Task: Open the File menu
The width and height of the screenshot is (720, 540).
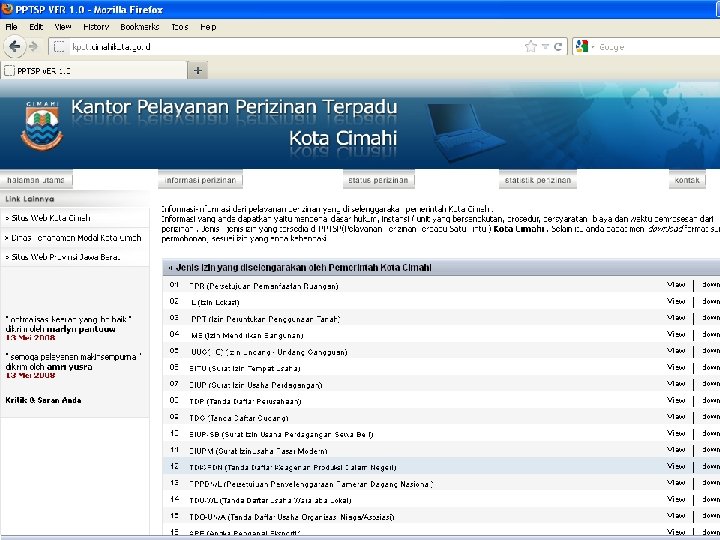Action: coord(11,27)
